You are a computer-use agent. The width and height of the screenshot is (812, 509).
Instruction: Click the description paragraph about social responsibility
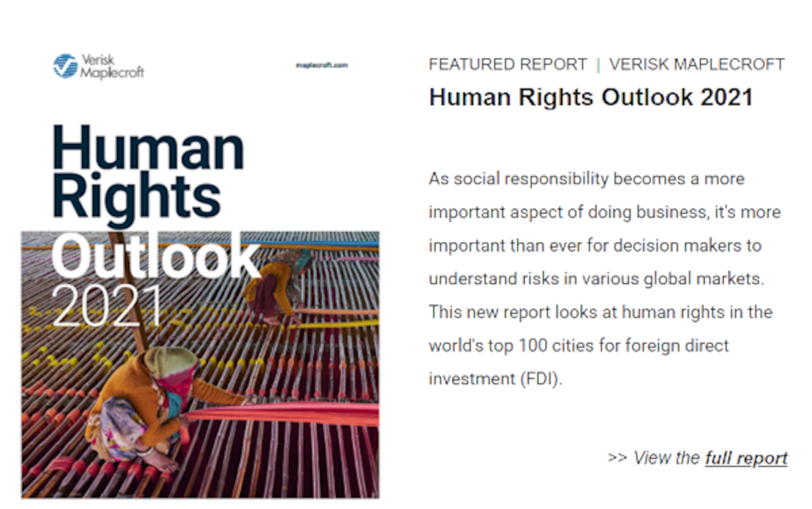coord(604,279)
